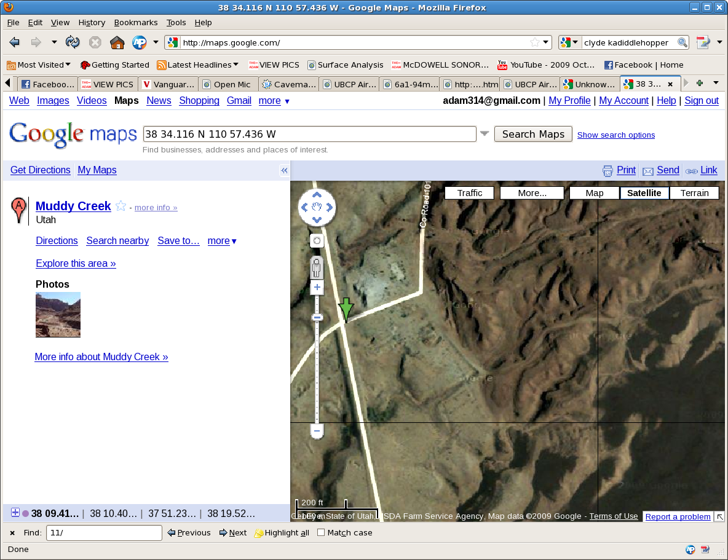The image size is (728, 560).
Task: Click the map zoom slider handle
Action: coord(317,317)
